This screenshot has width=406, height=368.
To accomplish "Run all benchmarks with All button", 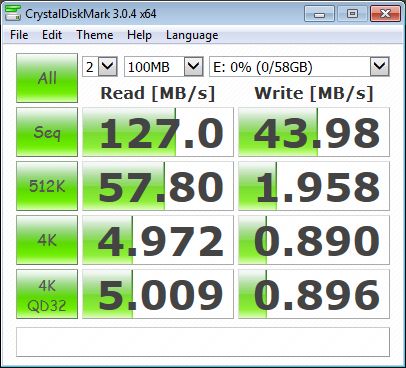I will coord(47,78).
